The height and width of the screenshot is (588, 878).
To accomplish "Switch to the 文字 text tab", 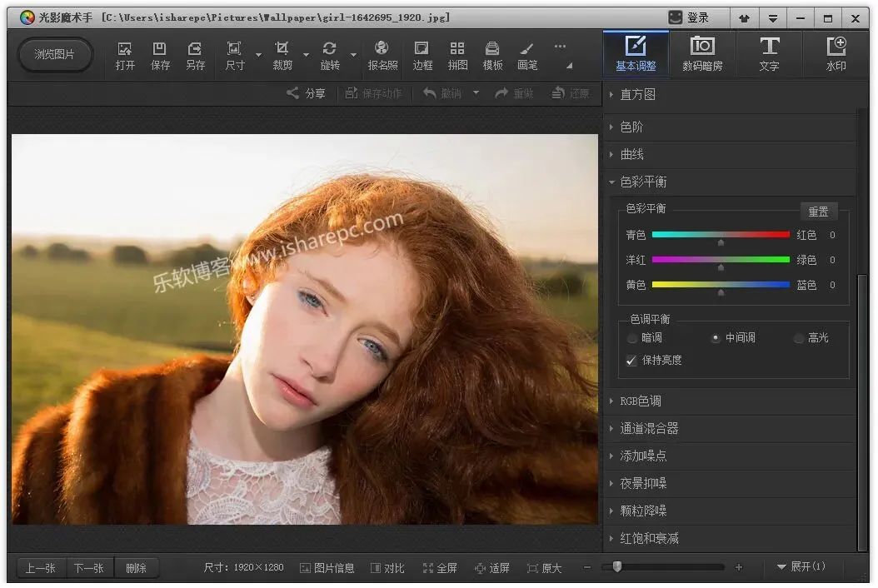I will tap(769, 53).
